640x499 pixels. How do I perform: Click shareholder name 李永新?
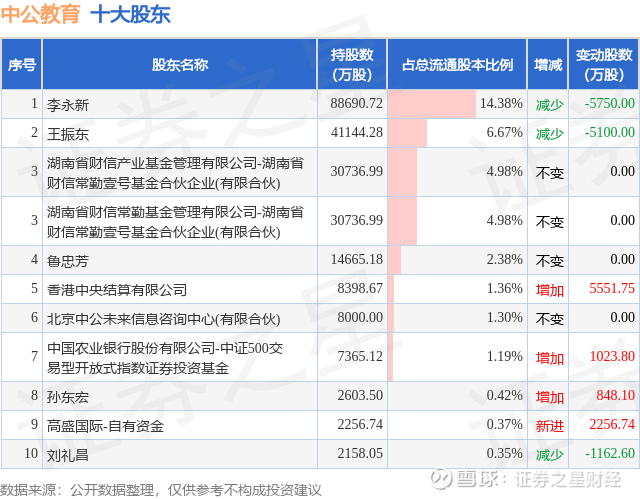(68, 105)
